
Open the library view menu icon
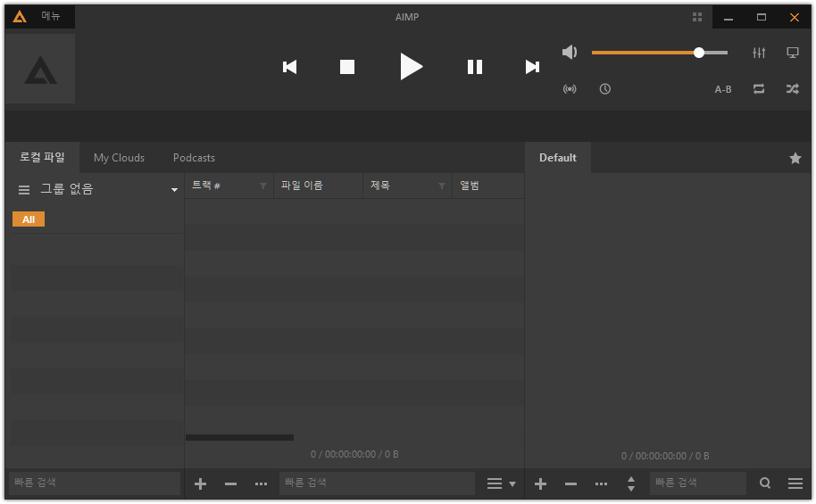coord(495,483)
